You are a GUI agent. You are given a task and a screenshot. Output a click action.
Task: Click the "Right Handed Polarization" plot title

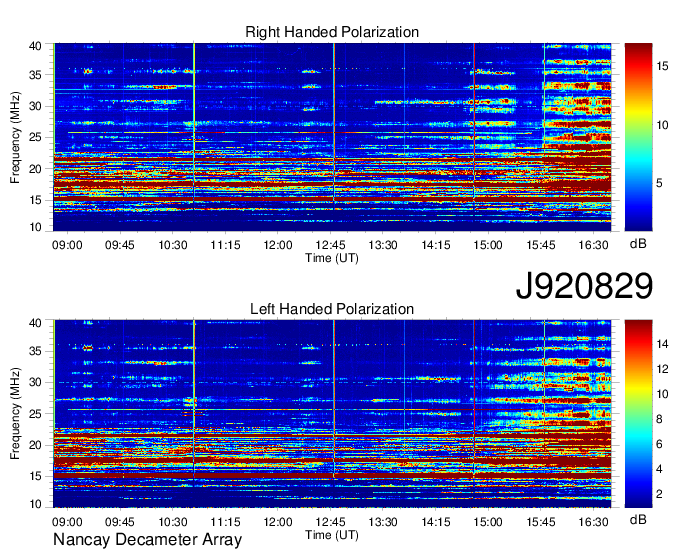pyautogui.click(x=332, y=32)
